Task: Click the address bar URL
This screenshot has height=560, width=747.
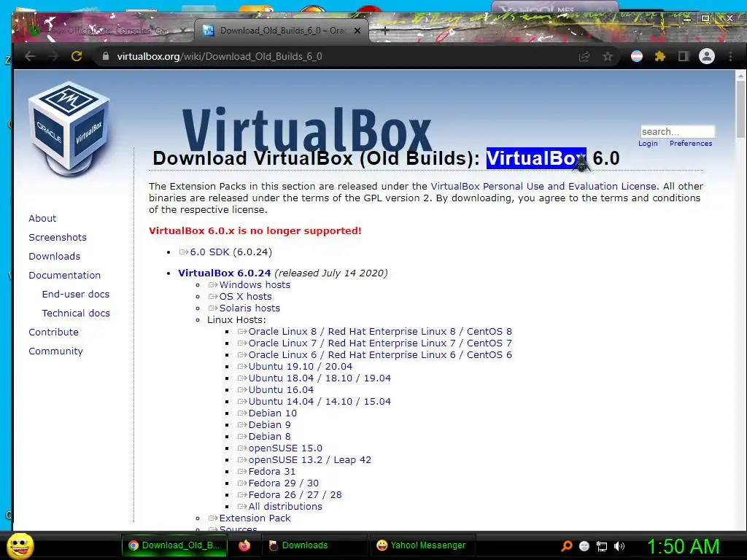Action: [x=220, y=57]
